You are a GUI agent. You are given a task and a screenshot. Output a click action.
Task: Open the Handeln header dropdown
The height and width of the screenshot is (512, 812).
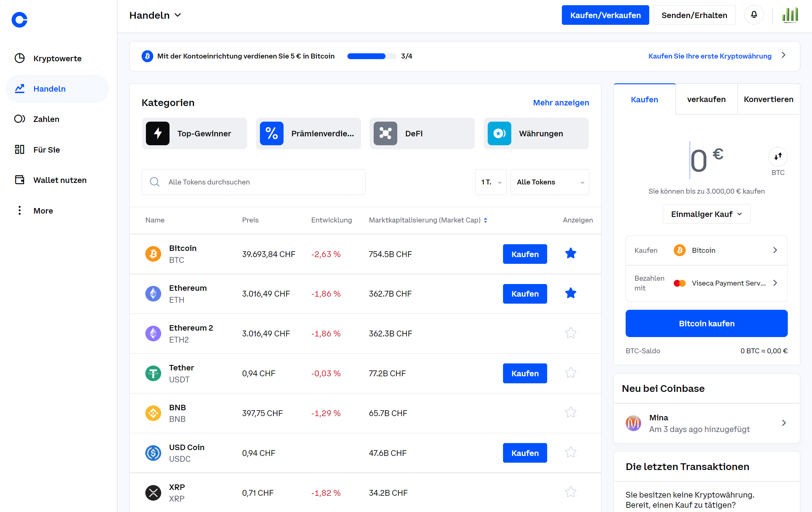[x=155, y=15]
